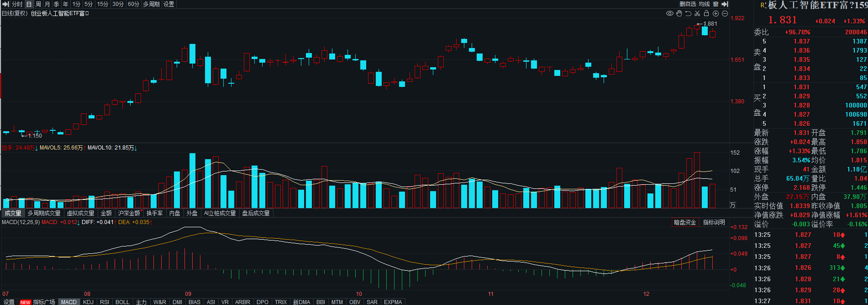
Task: Select the 虚拟成交量 tab
Action: [81, 213]
